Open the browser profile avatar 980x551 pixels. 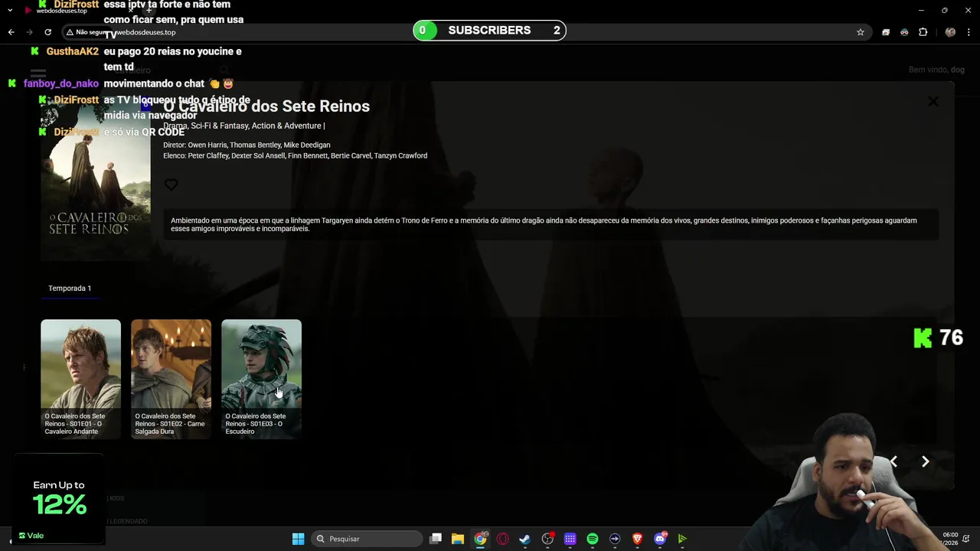950,32
